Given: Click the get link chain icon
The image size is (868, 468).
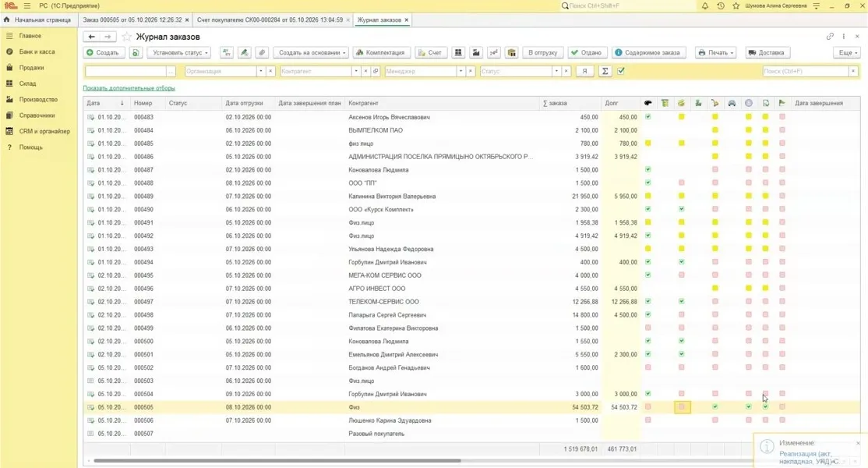Looking at the screenshot, I should coord(830,37).
